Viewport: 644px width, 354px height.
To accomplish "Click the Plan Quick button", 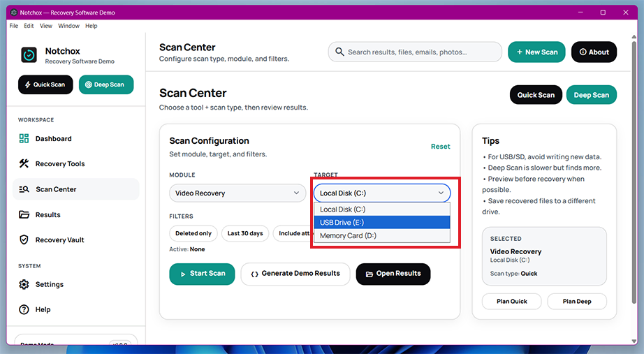I will pyautogui.click(x=512, y=302).
